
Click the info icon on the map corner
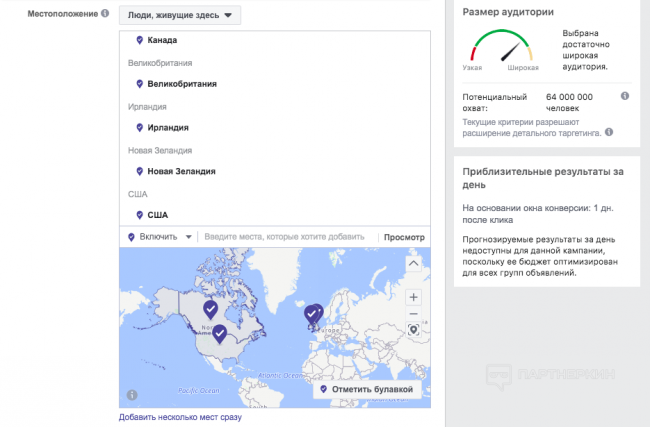pyautogui.click(x=131, y=395)
